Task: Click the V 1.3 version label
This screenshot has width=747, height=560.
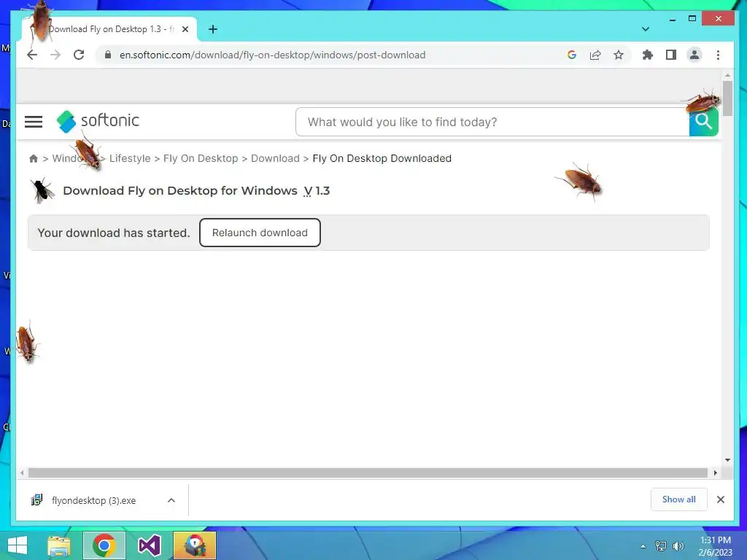Action: tap(317, 190)
